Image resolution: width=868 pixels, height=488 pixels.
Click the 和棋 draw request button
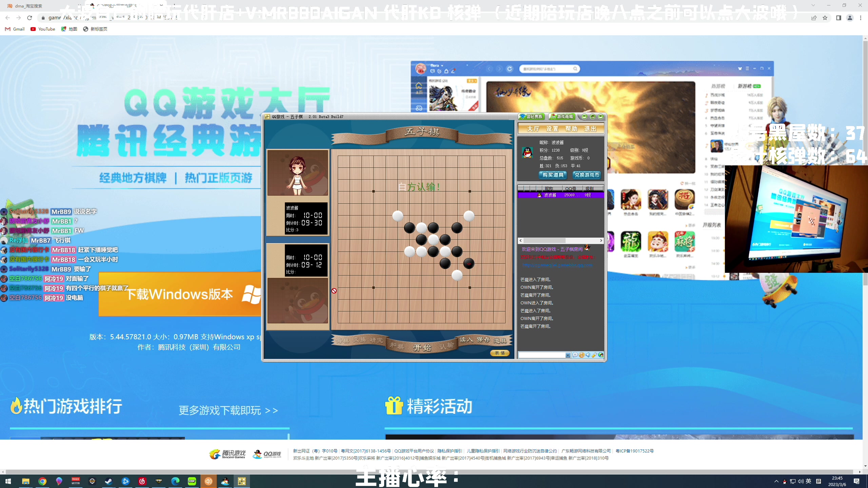click(396, 346)
